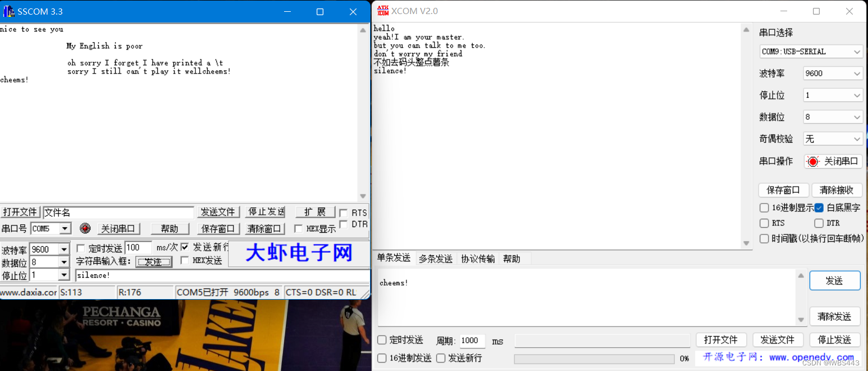Image resolution: width=868 pixels, height=371 pixels.
Task: Click 关闭串口 button in XCOM
Action: pyautogui.click(x=833, y=161)
